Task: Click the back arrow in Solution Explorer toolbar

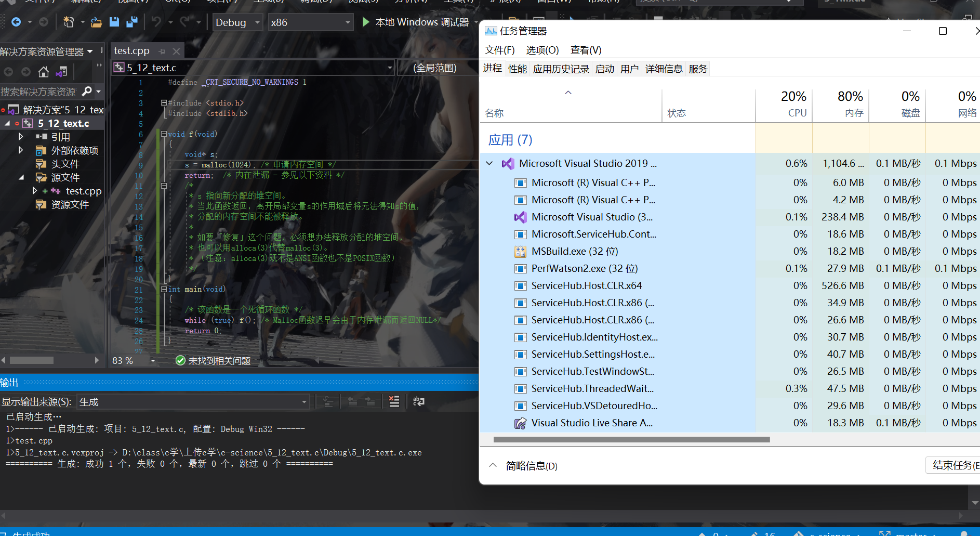Action: tap(8, 72)
